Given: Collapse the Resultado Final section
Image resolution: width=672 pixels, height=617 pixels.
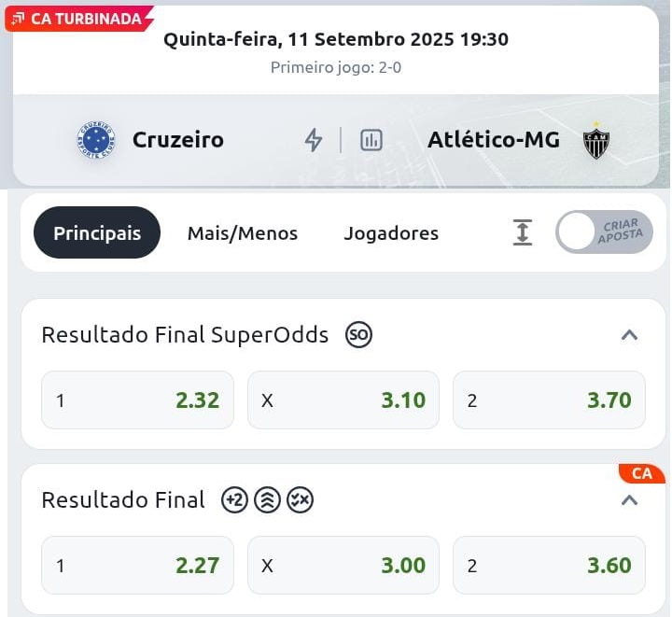Looking at the screenshot, I should (x=630, y=500).
